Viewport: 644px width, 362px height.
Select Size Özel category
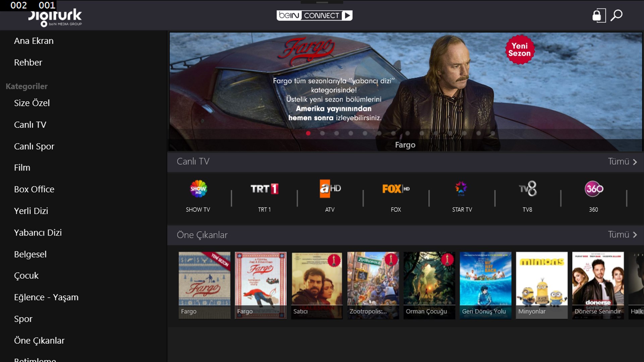32,103
